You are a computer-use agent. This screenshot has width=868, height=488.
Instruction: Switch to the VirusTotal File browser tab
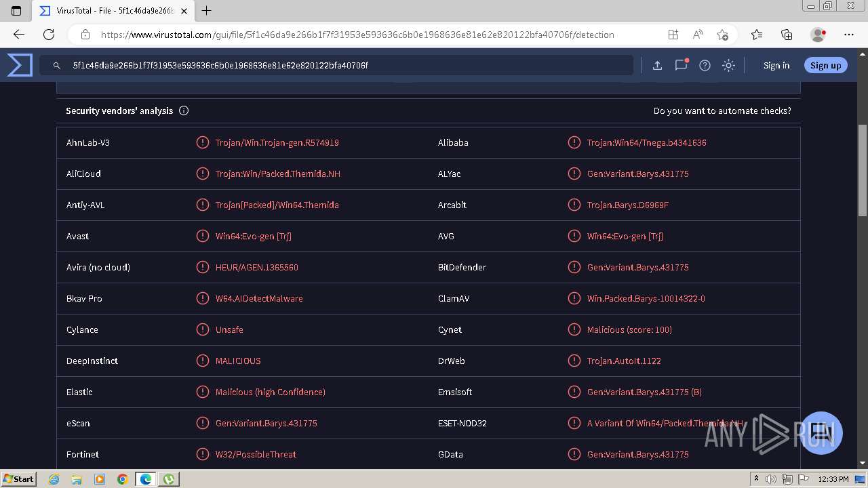(114, 11)
